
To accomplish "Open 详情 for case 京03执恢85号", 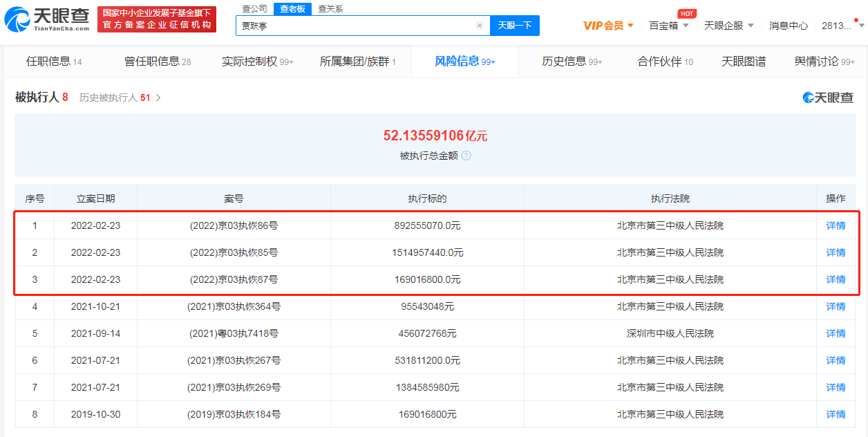I will [x=836, y=252].
